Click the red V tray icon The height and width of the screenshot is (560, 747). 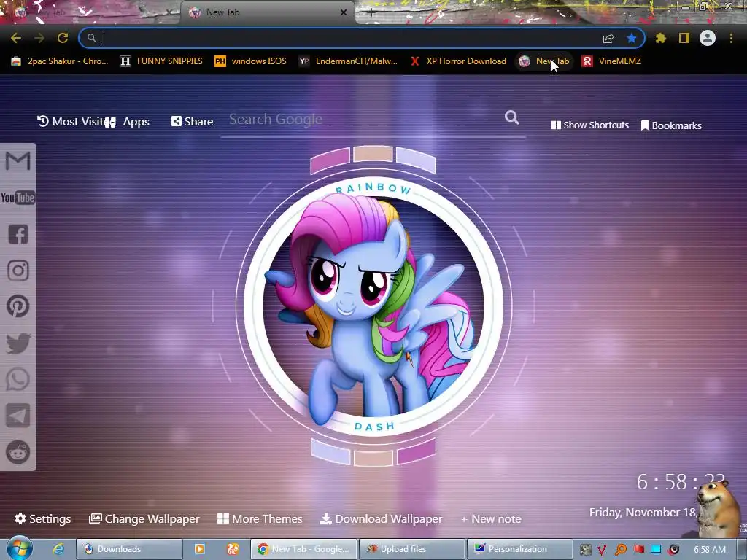[x=602, y=550]
